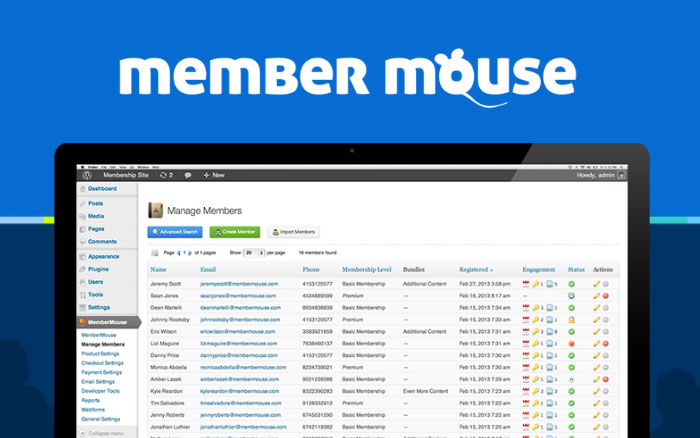
Task: Sort table by Status column
Action: coord(576,270)
